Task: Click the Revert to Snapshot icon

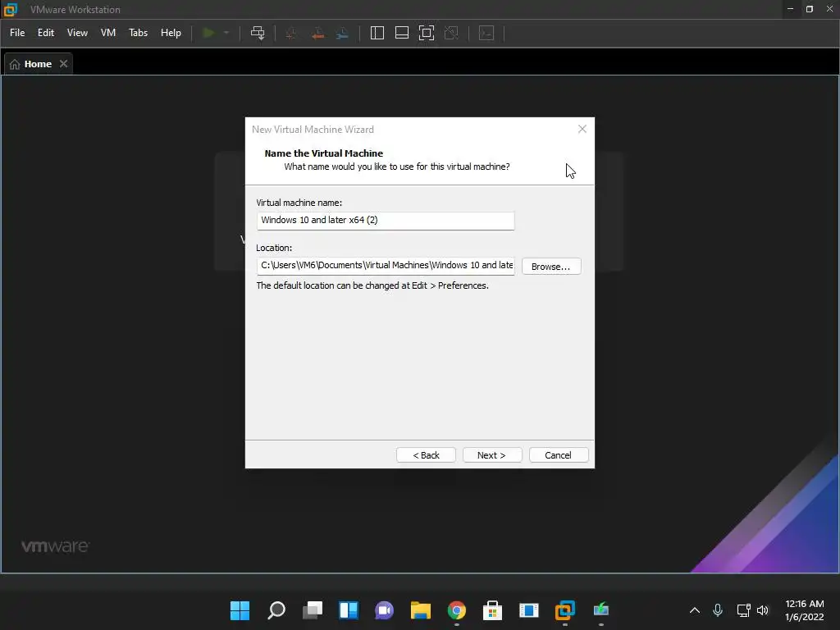Action: coord(317,33)
